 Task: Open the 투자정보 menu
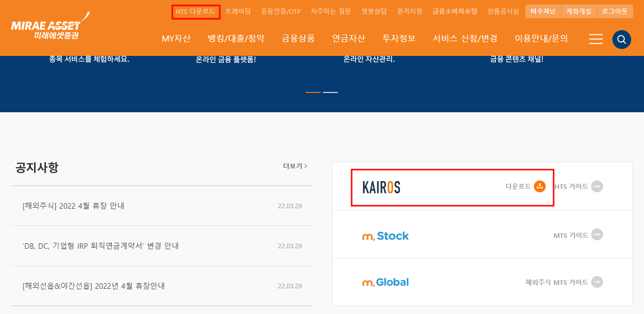pos(399,39)
